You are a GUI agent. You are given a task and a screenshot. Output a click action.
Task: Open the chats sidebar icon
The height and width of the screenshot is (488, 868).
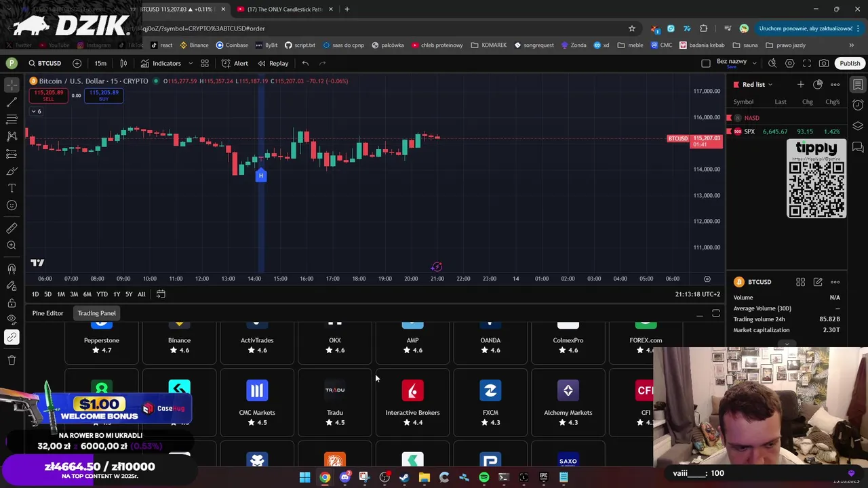pos(858,147)
